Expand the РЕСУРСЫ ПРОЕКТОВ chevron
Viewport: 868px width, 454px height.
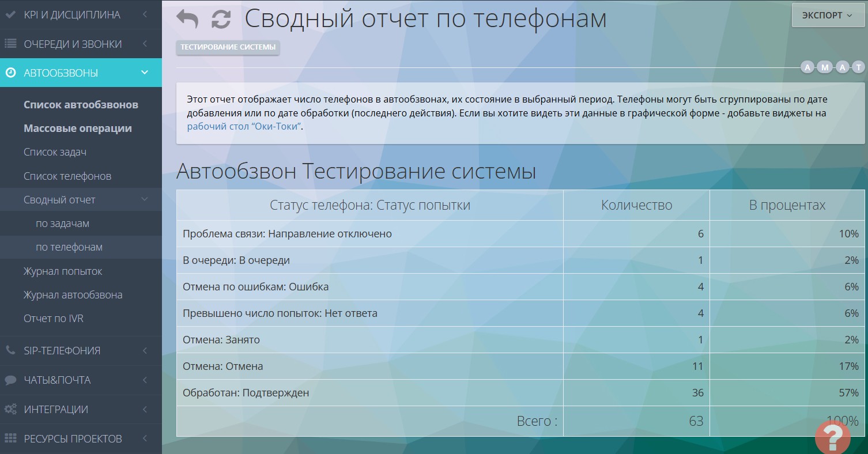pos(145,438)
